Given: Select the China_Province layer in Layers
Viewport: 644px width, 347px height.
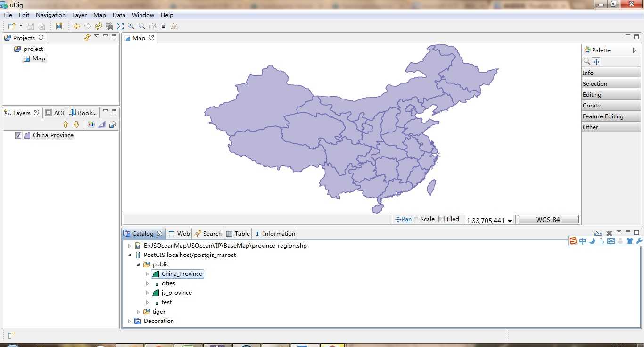Looking at the screenshot, I should click(x=53, y=135).
